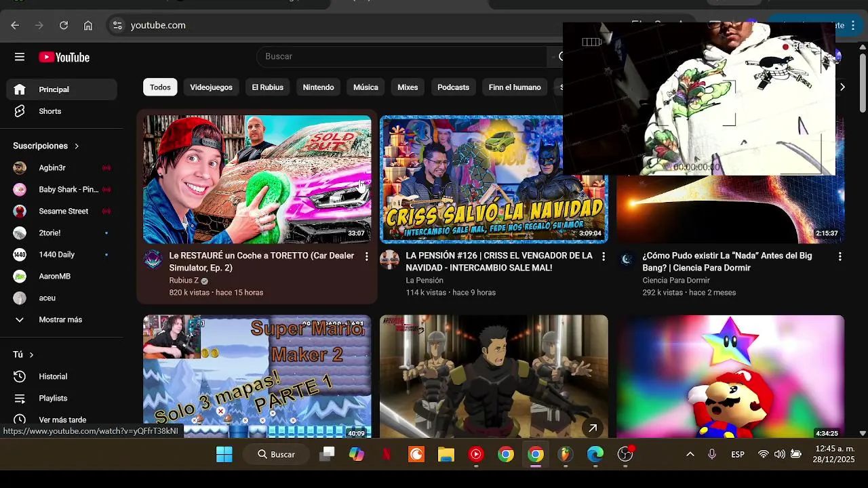868x488 pixels.
Task: Open aceu channel subscription
Action: point(62,298)
